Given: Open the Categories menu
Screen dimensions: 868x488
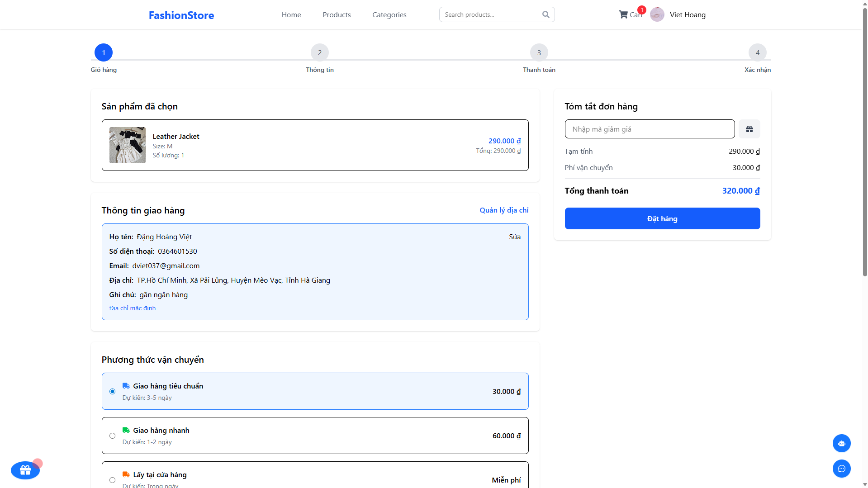Looking at the screenshot, I should pyautogui.click(x=389, y=14).
